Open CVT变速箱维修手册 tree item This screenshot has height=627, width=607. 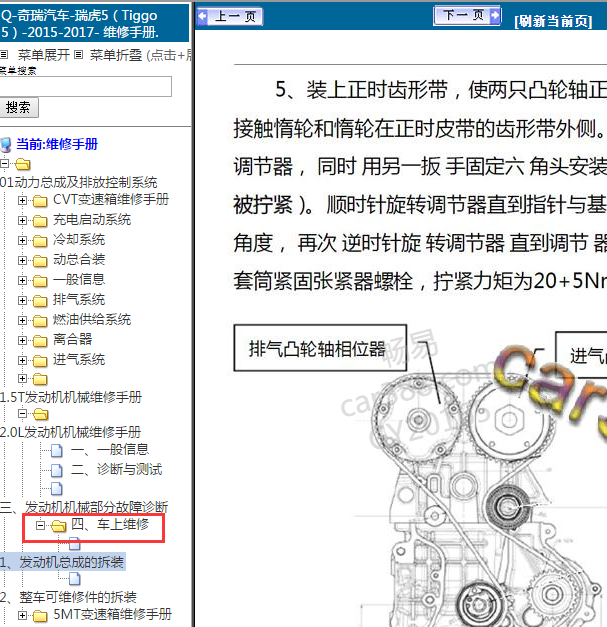tap(111, 200)
